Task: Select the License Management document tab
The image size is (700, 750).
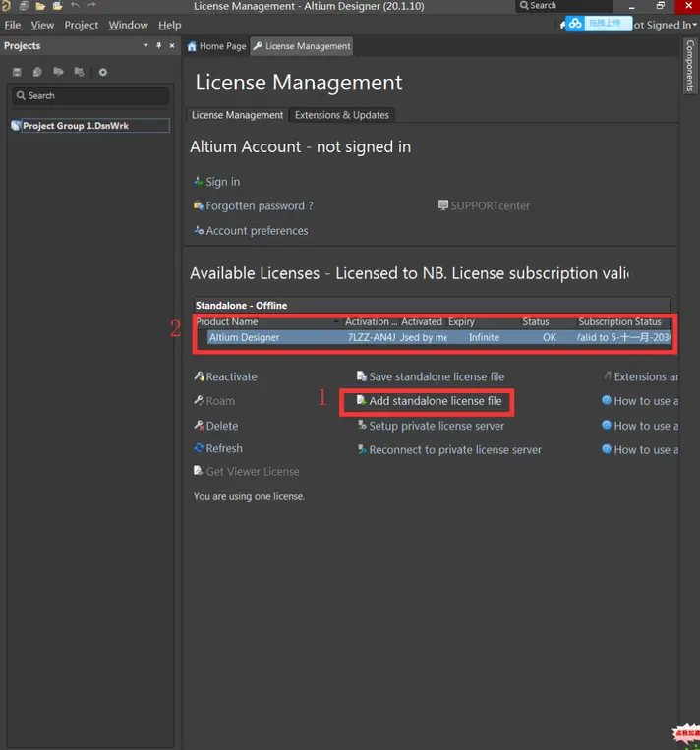Action: coord(302,46)
